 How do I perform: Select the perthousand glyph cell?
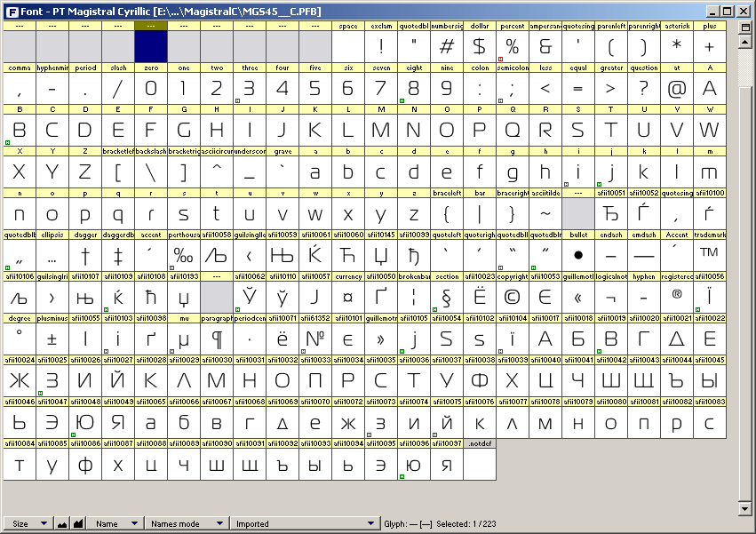184,255
